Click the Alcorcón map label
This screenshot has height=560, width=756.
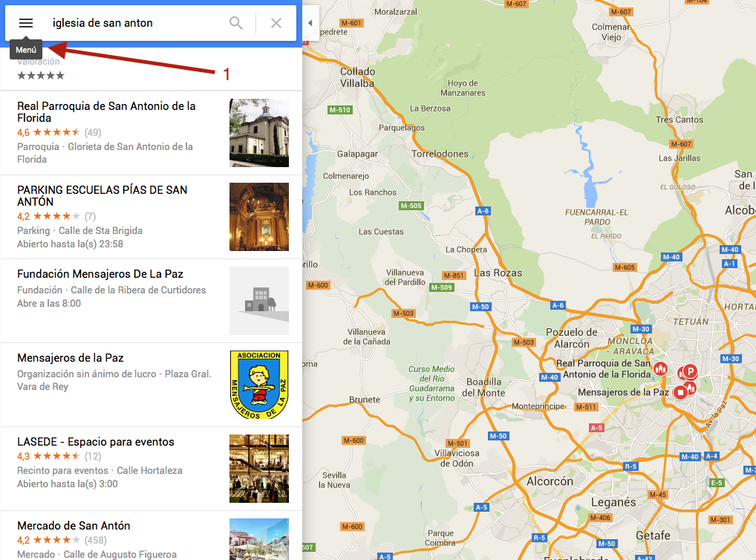[550, 481]
